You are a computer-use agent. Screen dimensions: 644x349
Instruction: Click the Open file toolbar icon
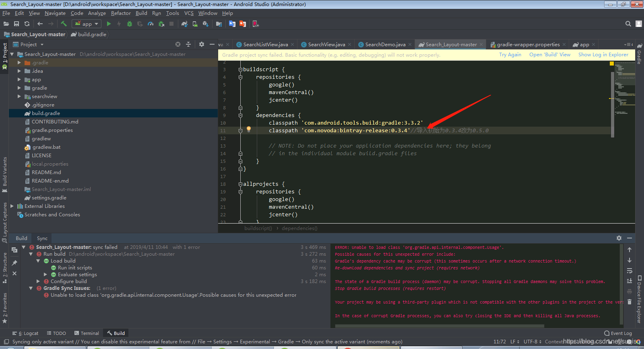(6, 24)
